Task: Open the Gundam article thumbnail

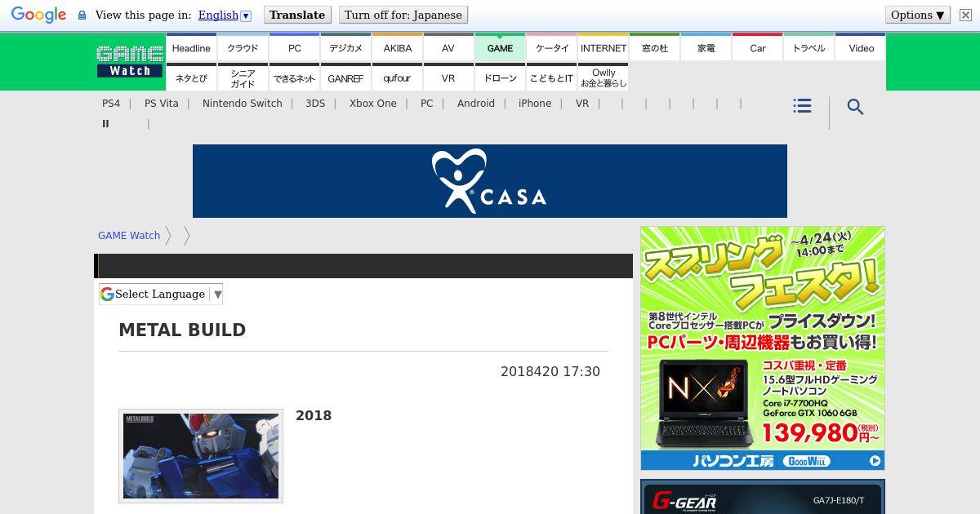Action: [x=201, y=456]
